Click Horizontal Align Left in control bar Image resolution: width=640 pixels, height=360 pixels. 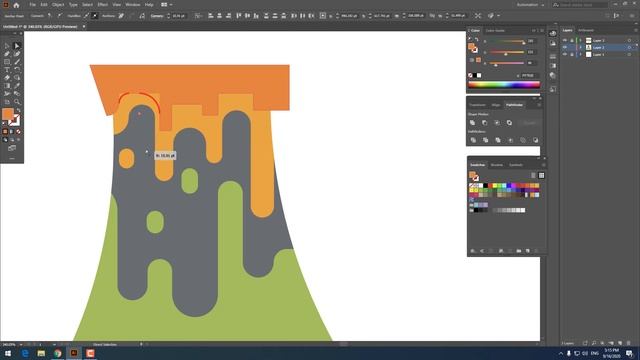pos(211,16)
